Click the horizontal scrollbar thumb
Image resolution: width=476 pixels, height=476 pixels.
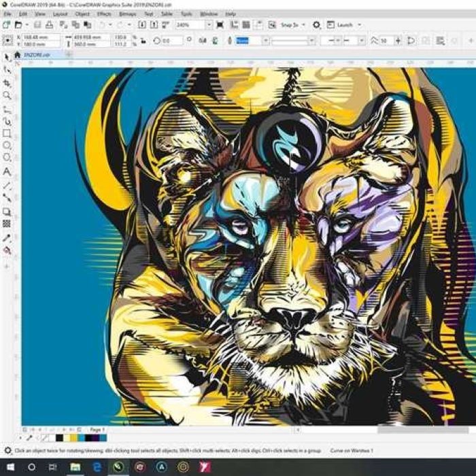[422, 430]
